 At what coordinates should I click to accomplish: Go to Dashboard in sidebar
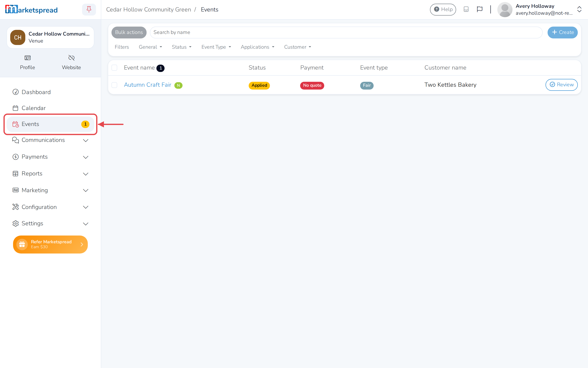50,92
